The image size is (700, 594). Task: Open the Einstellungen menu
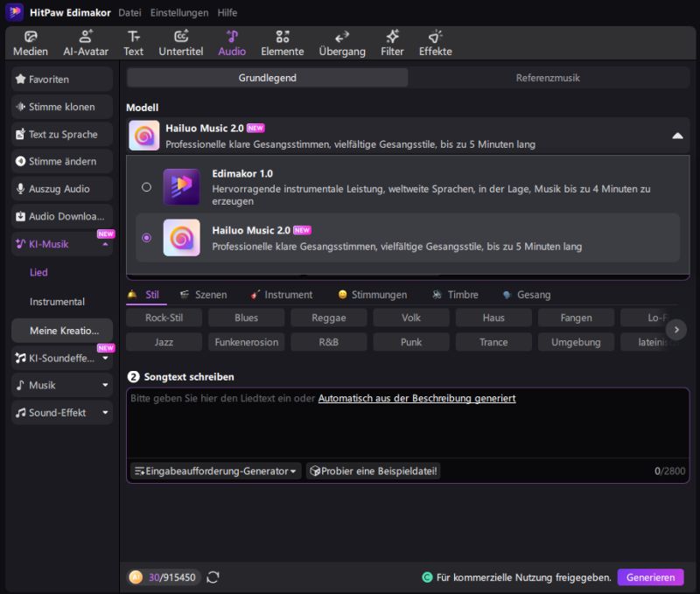[x=179, y=13]
